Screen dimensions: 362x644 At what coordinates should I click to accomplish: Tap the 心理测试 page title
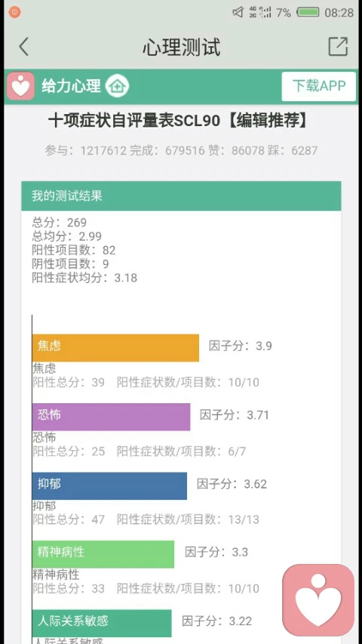182,47
